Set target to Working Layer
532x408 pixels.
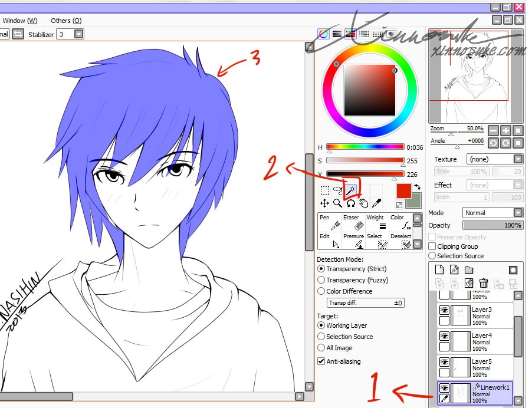321,325
